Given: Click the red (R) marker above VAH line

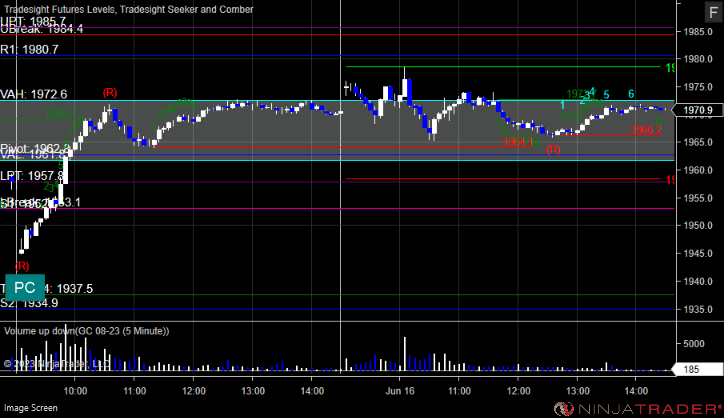Looking at the screenshot, I should (110, 92).
